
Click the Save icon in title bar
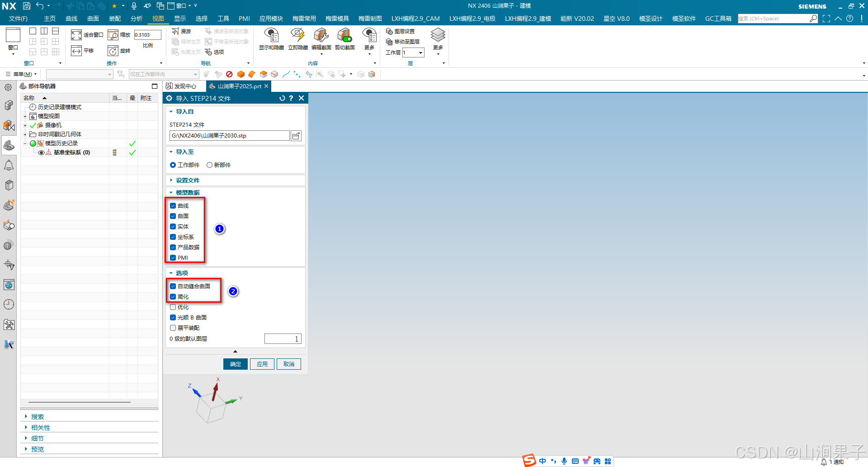point(27,6)
